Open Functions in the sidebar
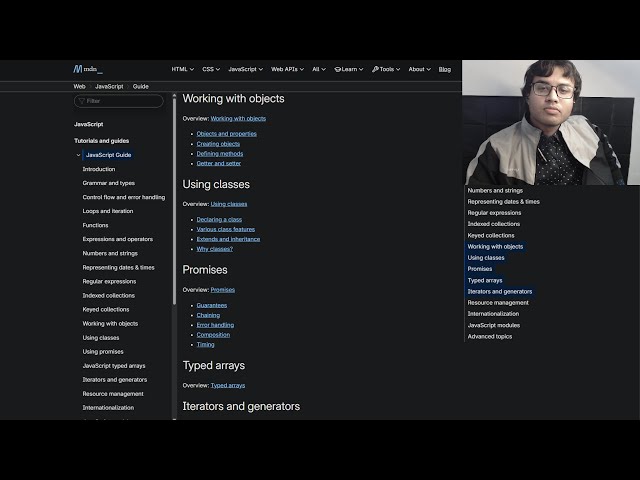640x480 pixels. [95, 225]
